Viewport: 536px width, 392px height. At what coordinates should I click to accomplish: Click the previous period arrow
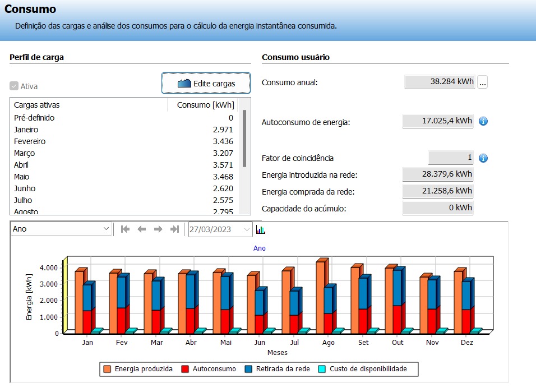[x=142, y=229]
